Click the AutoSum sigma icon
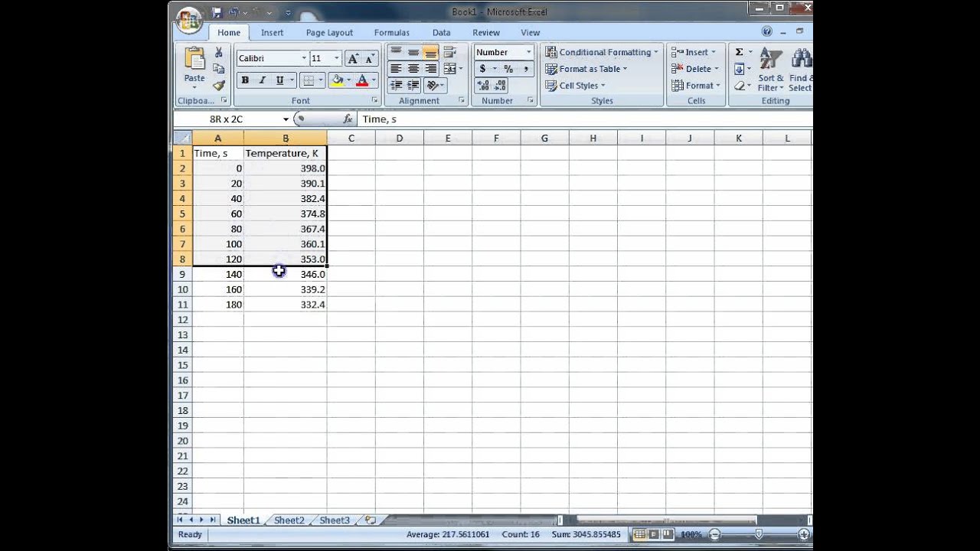This screenshot has width=980, height=551. (739, 52)
